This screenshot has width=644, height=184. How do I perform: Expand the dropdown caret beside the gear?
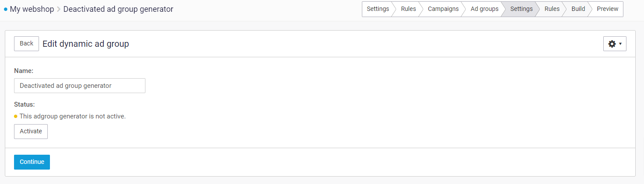[x=620, y=44]
